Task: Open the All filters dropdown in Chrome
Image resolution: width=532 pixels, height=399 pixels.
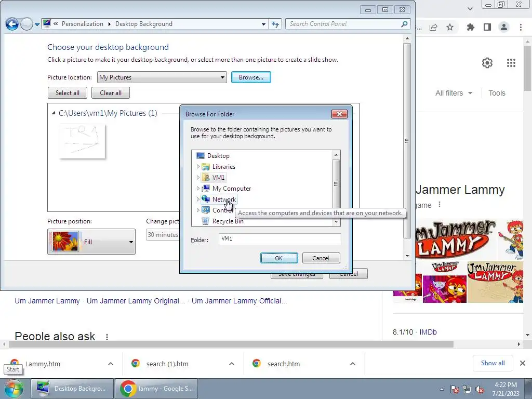Action: pos(454,93)
